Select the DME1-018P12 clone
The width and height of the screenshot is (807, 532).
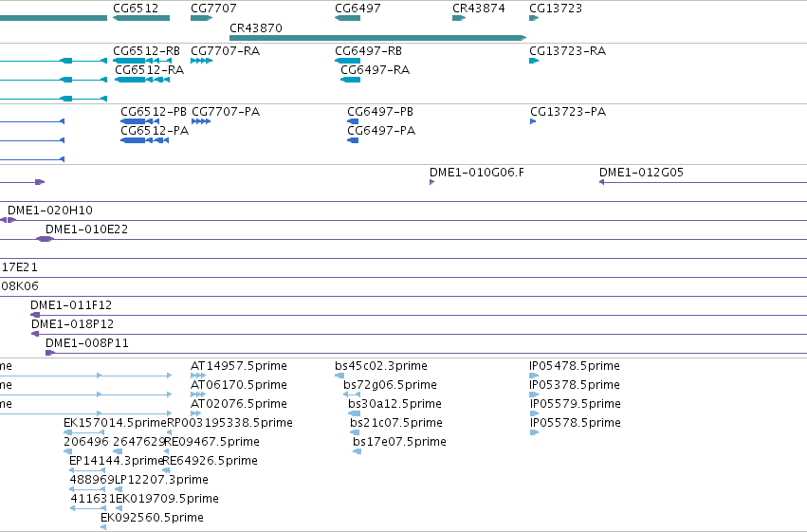419,334
